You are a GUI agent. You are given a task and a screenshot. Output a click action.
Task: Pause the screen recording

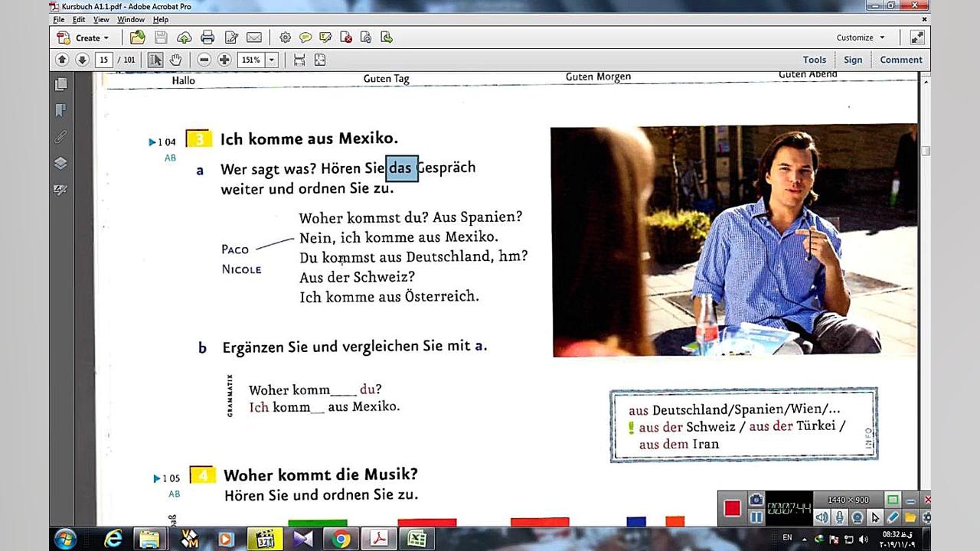tap(756, 517)
